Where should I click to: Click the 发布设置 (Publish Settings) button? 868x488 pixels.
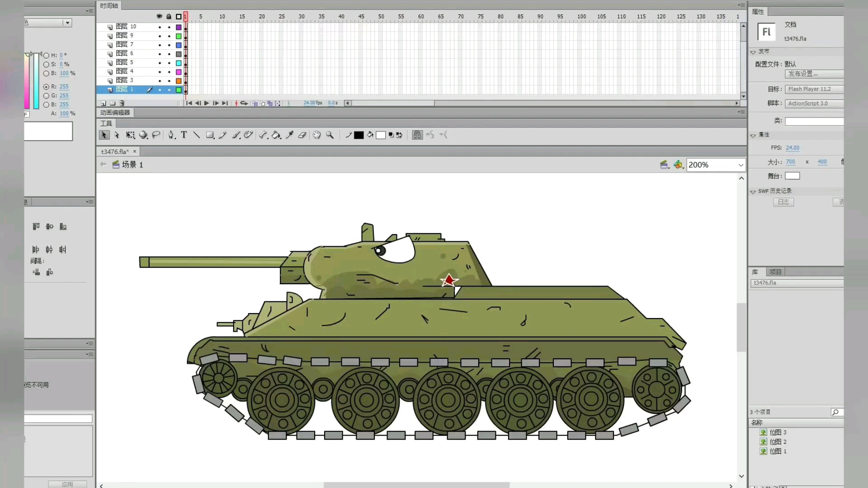point(803,74)
